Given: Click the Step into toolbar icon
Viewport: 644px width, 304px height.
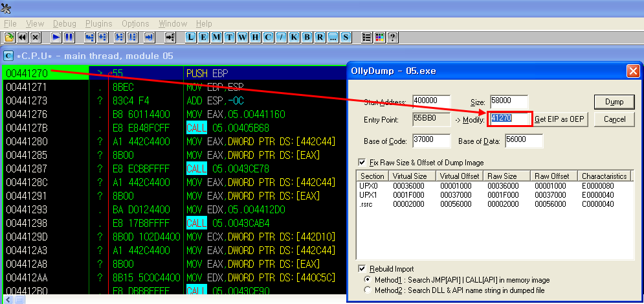Looking at the screenshot, I should tap(89, 38).
